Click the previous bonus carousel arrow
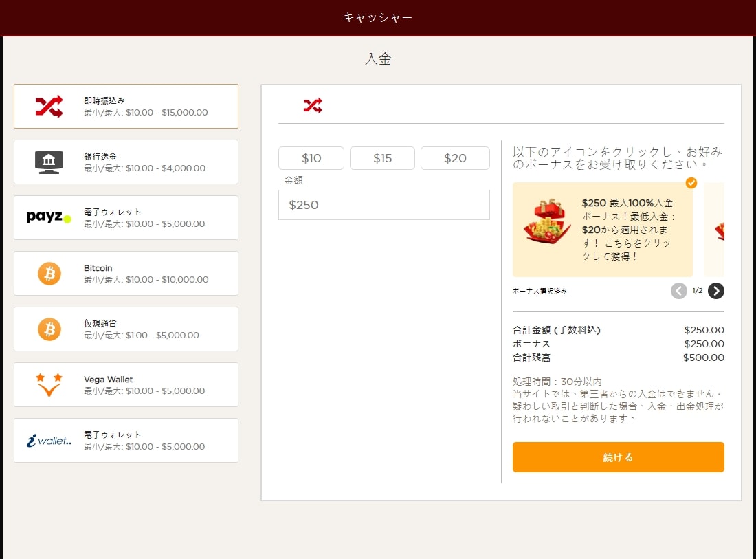 [x=679, y=291]
